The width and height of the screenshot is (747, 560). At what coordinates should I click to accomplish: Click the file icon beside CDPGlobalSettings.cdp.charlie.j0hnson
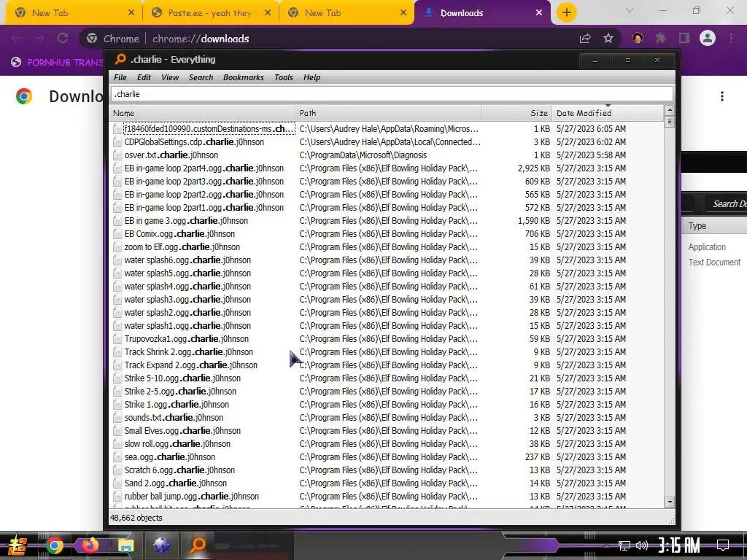(x=117, y=142)
